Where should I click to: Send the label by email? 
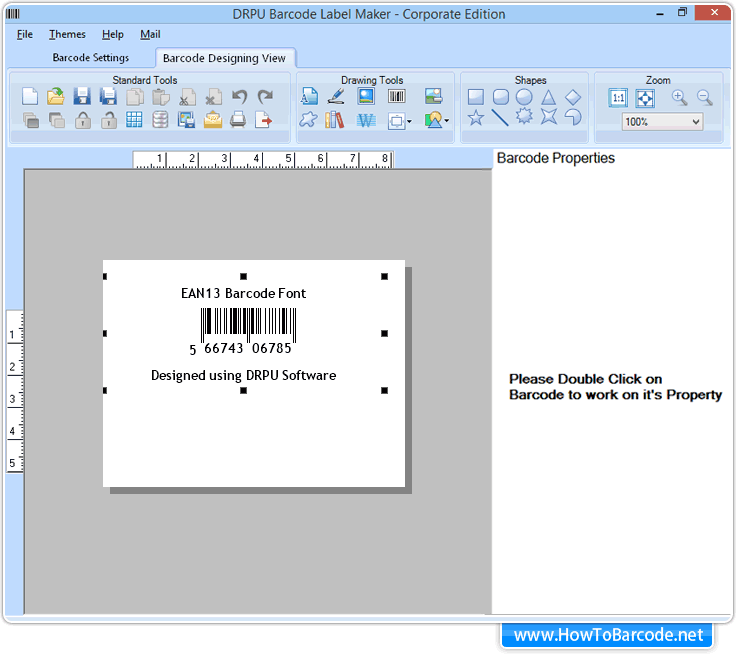[213, 120]
